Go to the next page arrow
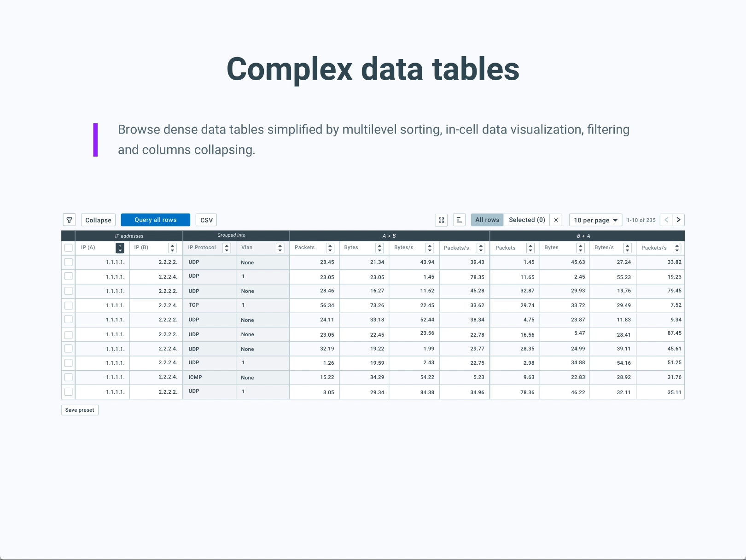This screenshot has width=746, height=560. click(x=678, y=220)
